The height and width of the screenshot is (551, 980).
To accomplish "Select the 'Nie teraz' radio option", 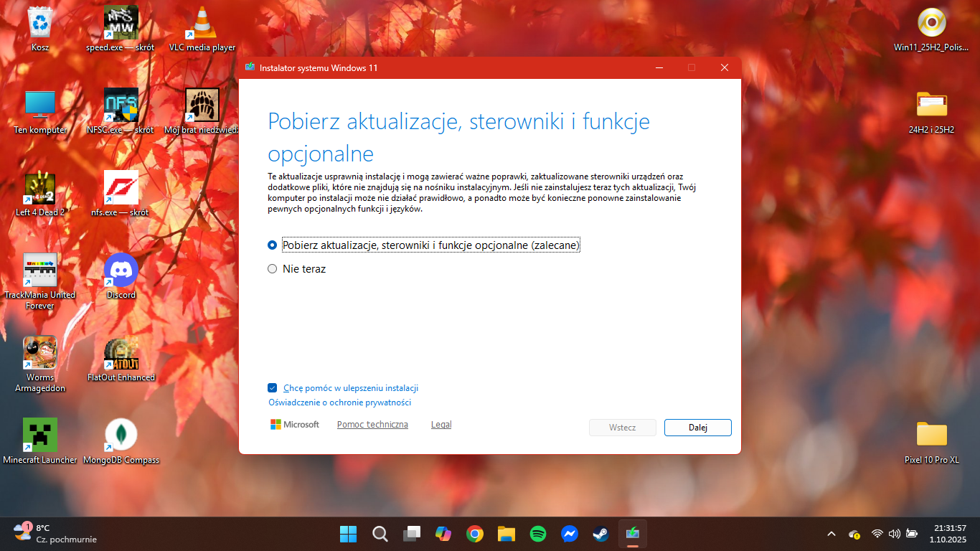I will 272,269.
